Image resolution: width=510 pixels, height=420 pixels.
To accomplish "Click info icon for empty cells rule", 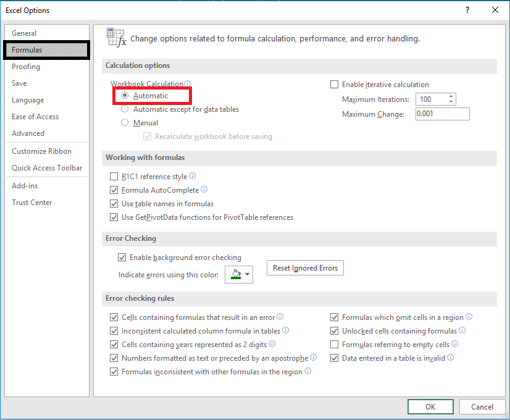I will click(x=455, y=344).
